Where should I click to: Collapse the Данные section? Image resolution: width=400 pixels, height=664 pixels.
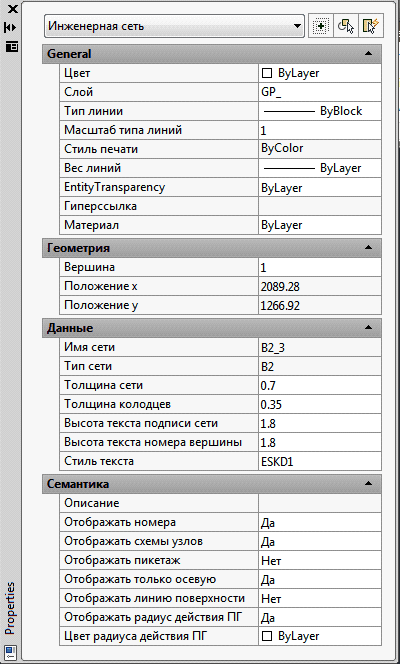tap(368, 328)
